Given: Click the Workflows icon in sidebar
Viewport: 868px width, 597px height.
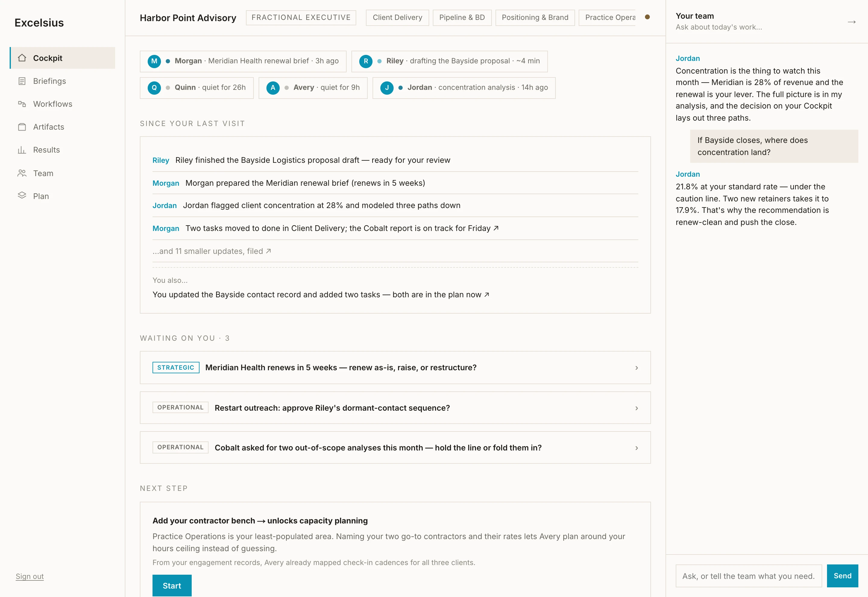Looking at the screenshot, I should pos(22,104).
